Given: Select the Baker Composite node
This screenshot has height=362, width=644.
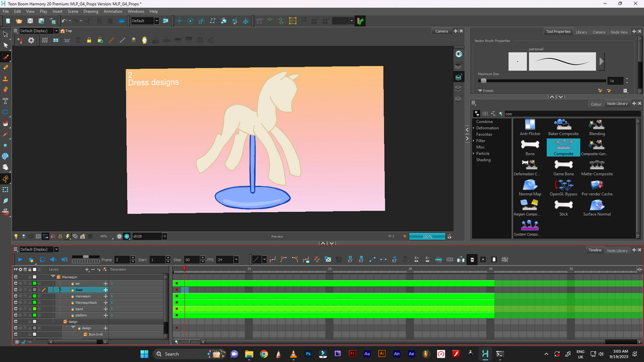Looking at the screenshot, I should click(x=563, y=127).
